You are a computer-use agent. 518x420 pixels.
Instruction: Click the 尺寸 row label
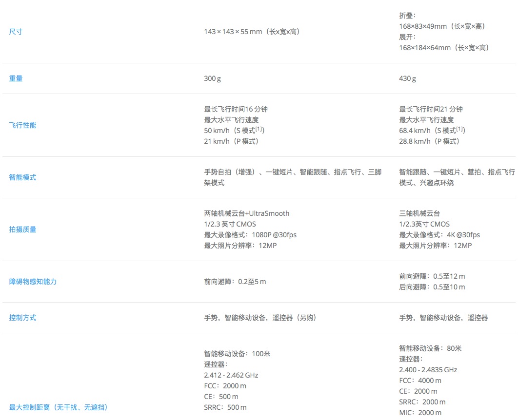tap(16, 32)
